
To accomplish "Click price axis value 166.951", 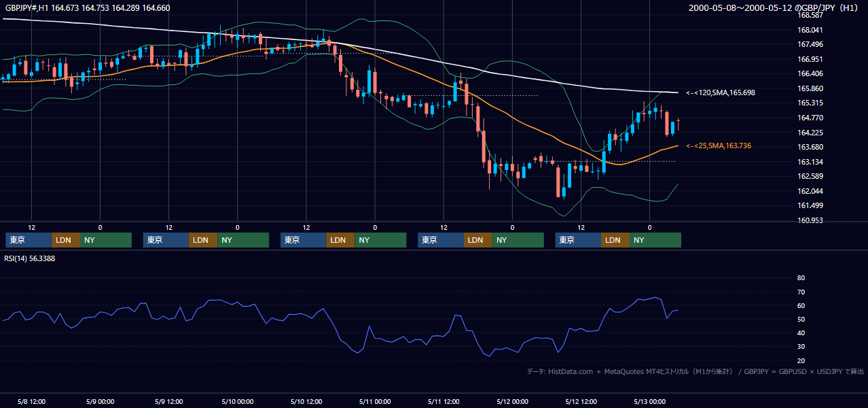I will [x=810, y=59].
